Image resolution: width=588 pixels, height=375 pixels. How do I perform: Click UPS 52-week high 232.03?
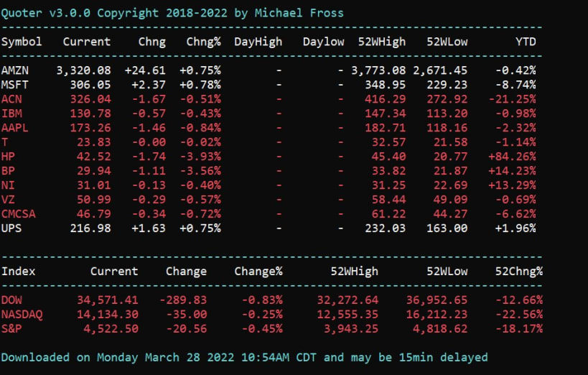385,228
